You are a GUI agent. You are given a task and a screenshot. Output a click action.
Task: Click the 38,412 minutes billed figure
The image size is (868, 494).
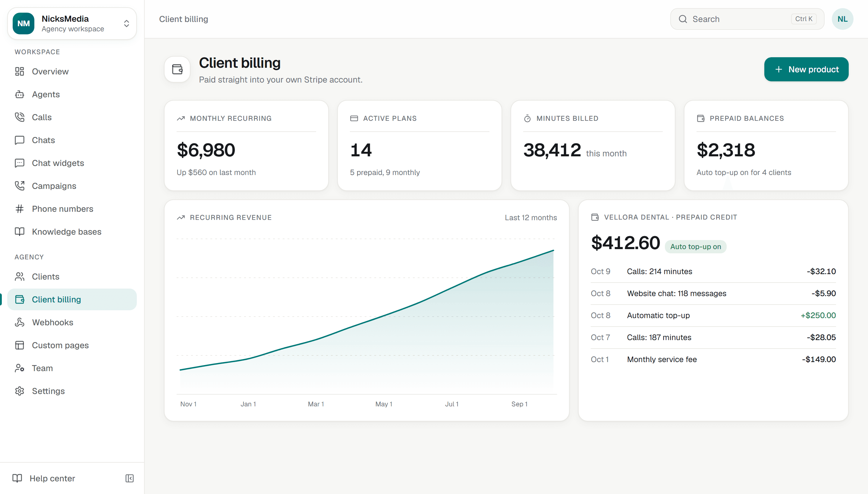pyautogui.click(x=552, y=150)
